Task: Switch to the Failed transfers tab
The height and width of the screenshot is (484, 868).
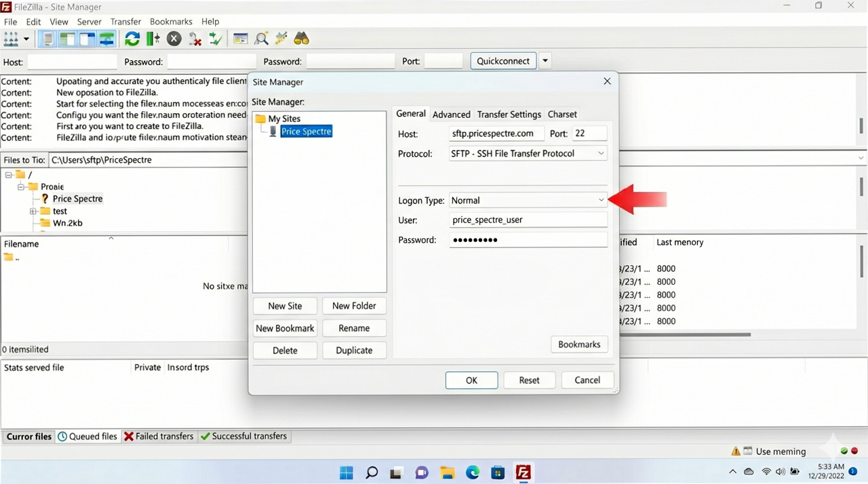Action: point(159,436)
